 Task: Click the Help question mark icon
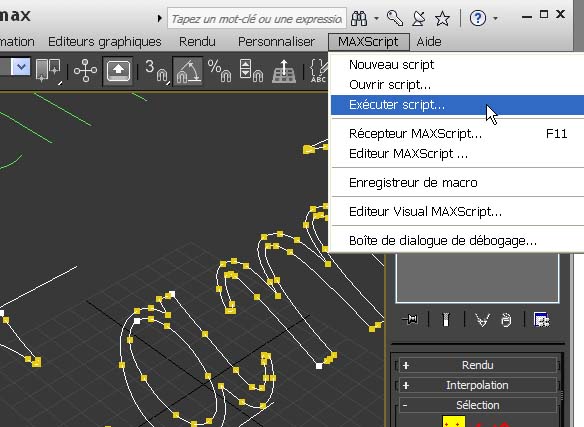pos(477,18)
